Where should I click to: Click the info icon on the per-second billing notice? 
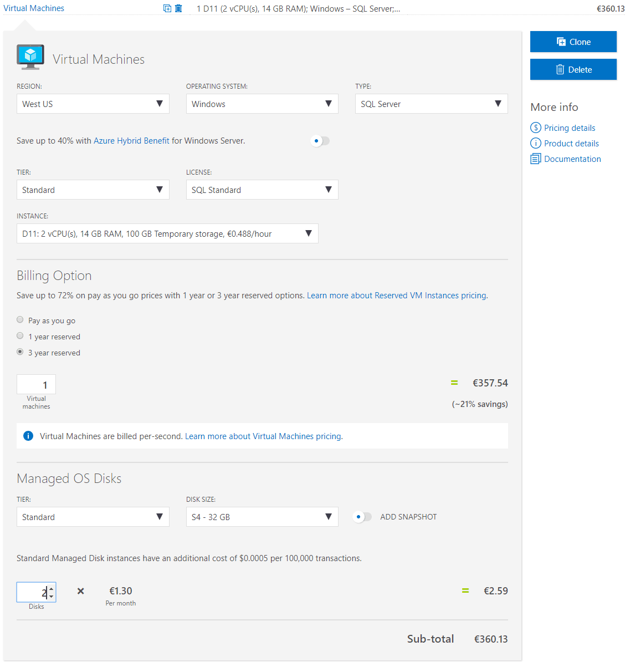click(28, 436)
